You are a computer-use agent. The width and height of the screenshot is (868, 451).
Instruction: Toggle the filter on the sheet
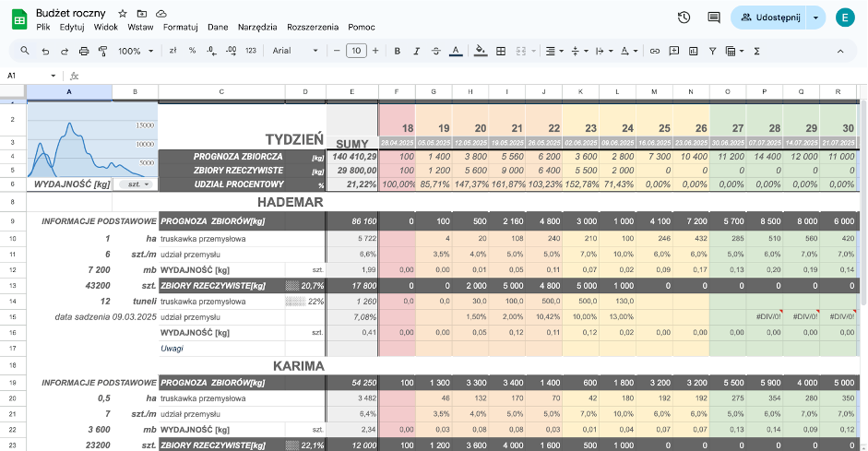[713, 51]
